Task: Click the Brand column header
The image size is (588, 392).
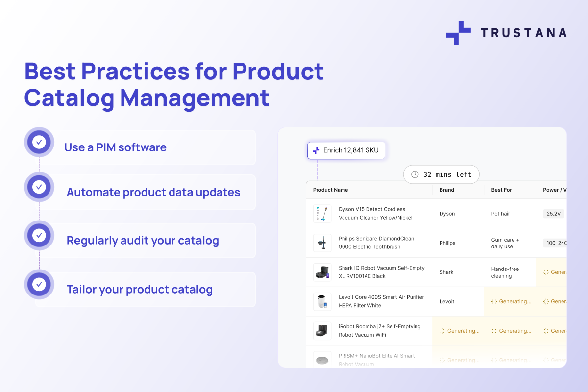Action: pyautogui.click(x=447, y=190)
